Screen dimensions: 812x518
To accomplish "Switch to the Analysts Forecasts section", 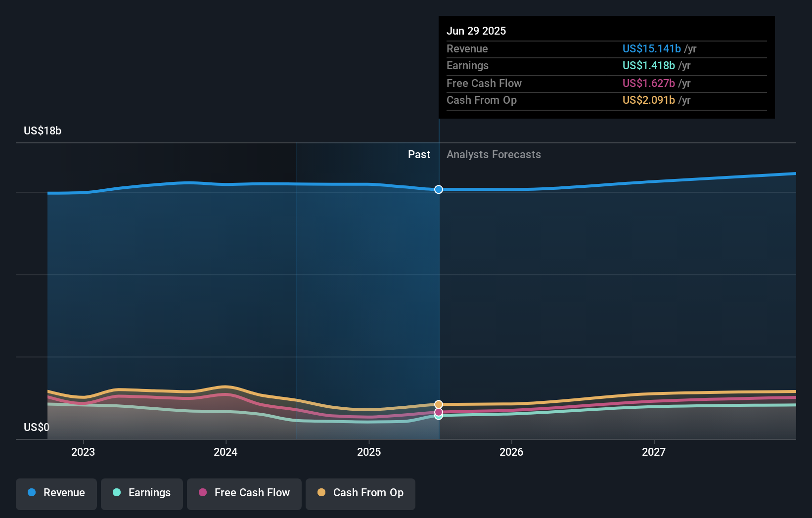I will (x=494, y=154).
